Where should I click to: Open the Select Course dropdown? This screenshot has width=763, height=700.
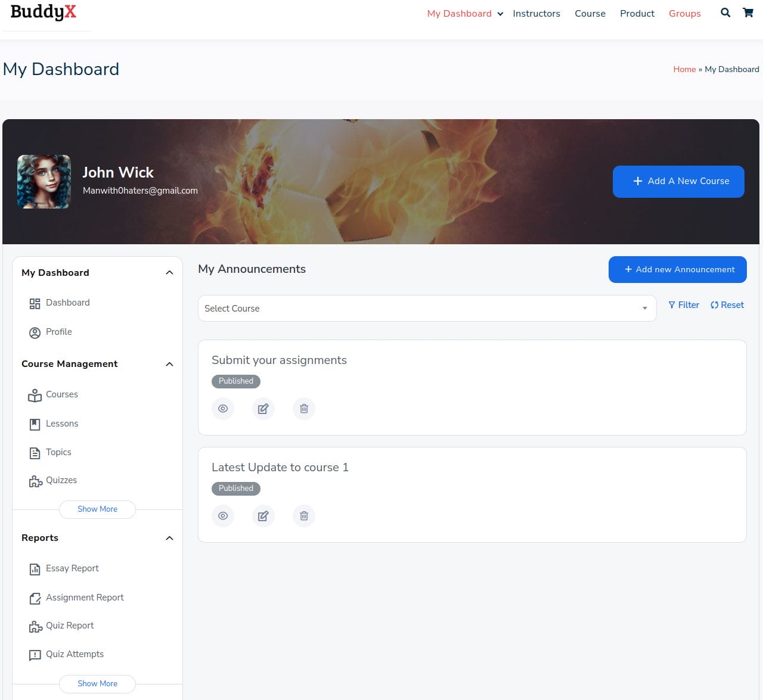427,309
